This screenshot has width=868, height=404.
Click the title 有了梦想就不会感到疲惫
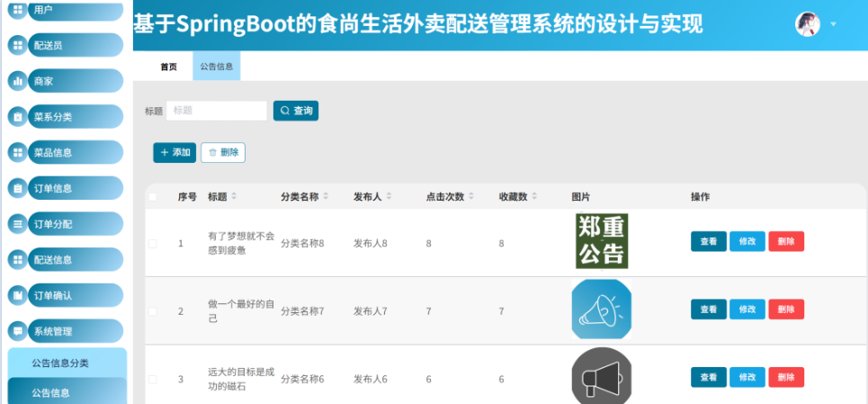[241, 243]
